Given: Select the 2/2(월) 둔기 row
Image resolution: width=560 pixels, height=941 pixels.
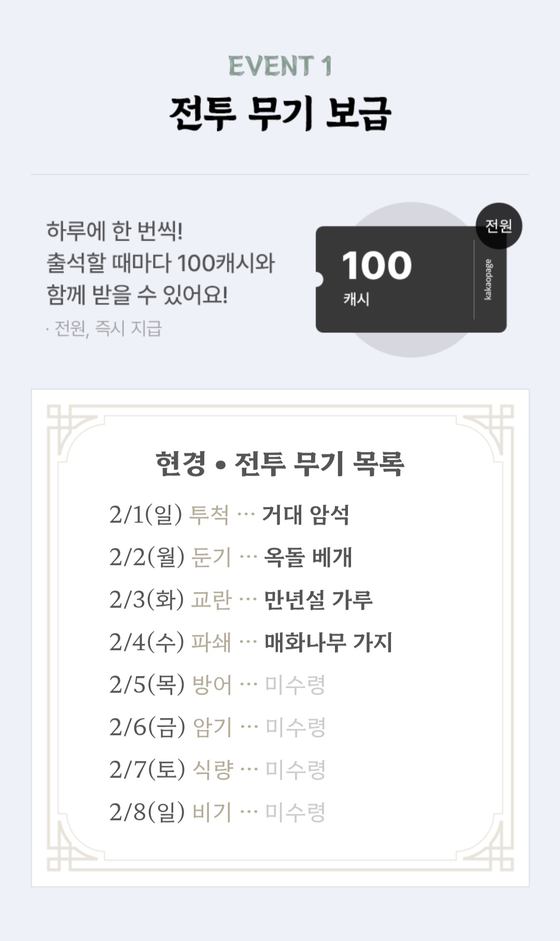Looking at the screenshot, I should click(x=231, y=557).
